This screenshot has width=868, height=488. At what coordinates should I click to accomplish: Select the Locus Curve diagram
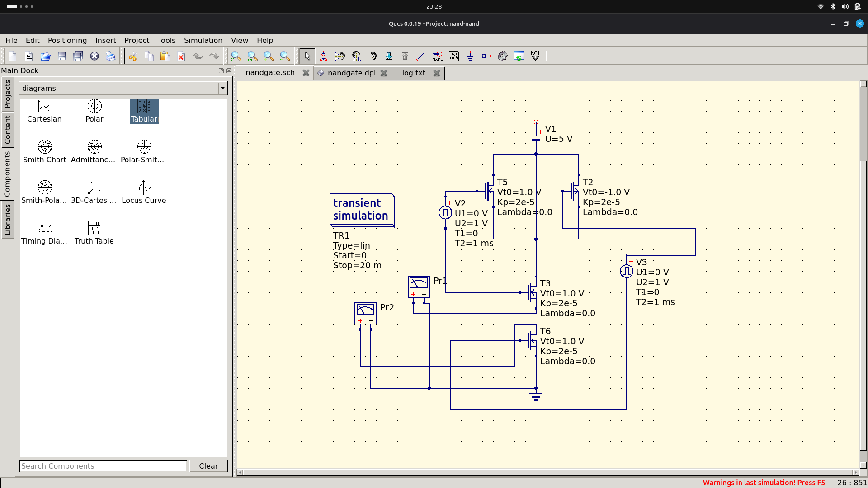(144, 192)
